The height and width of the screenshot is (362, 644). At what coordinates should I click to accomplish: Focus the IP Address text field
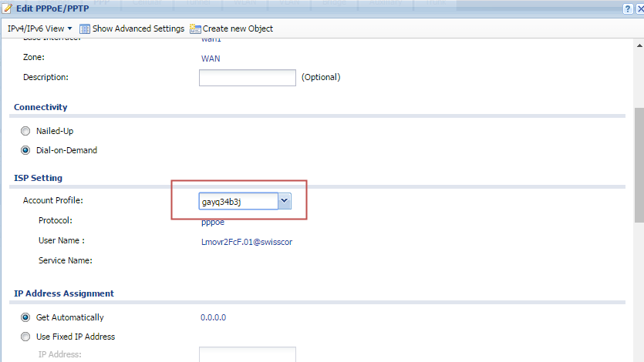(247, 354)
